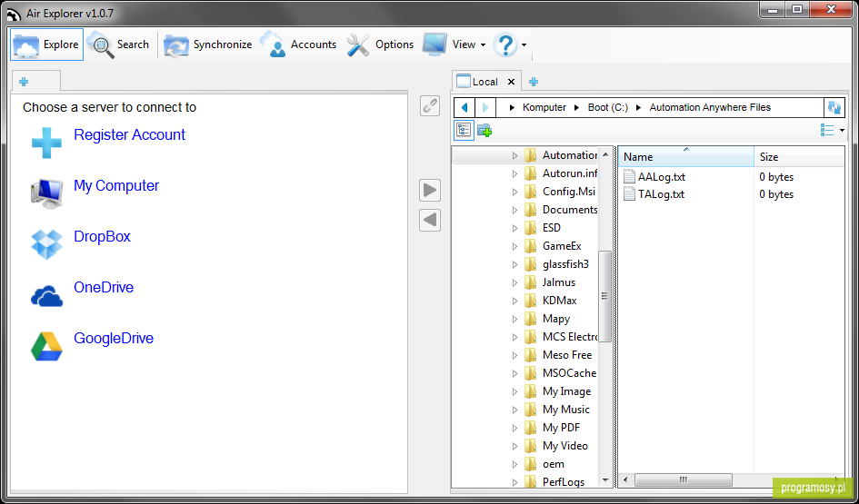The height and width of the screenshot is (504, 859).
Task: Open the View dropdown menu
Action: [x=454, y=44]
